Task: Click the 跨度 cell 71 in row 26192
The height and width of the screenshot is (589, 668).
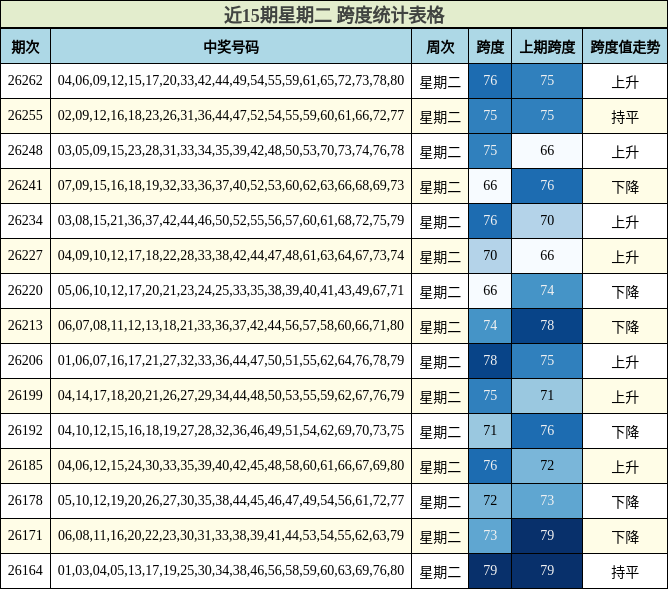Action: pos(490,431)
